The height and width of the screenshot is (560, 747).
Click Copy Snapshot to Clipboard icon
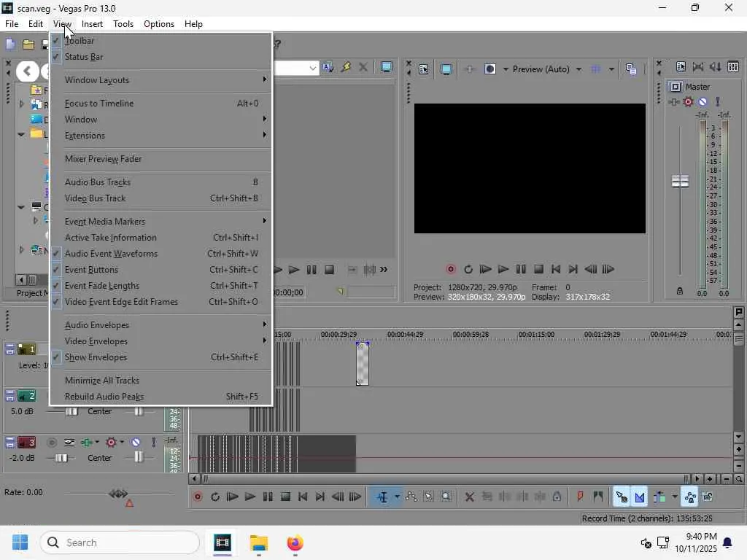[x=631, y=69]
